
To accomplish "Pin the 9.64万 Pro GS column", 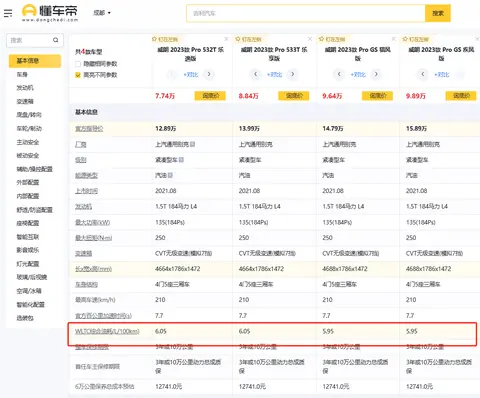I will click(x=332, y=39).
